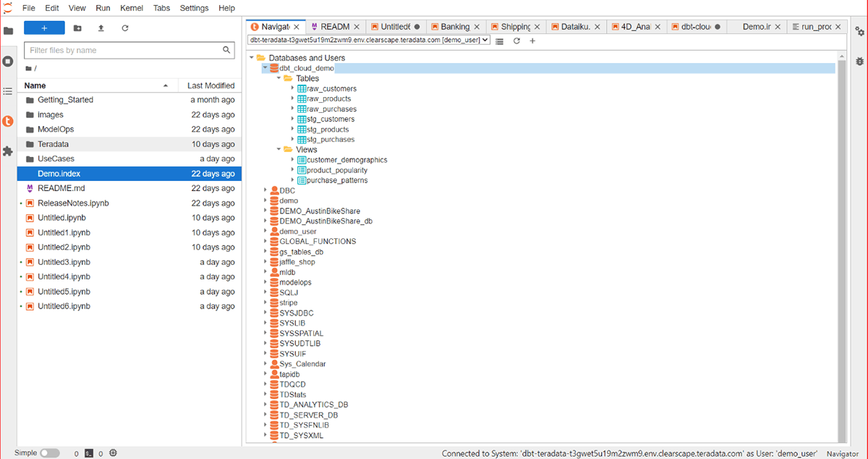Switch to the Banking tab
Viewport: 868px width, 459px height.
click(455, 27)
